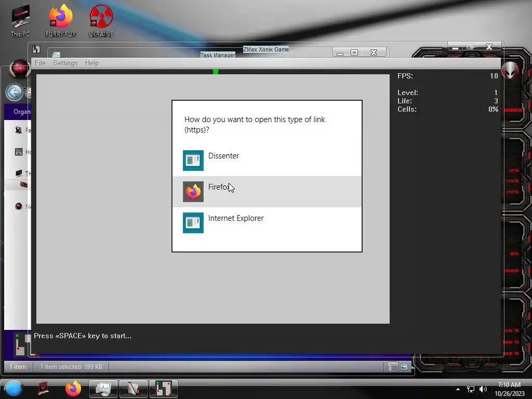Click the Firefox logo icon in dialog
532x399 pixels.
(193, 192)
